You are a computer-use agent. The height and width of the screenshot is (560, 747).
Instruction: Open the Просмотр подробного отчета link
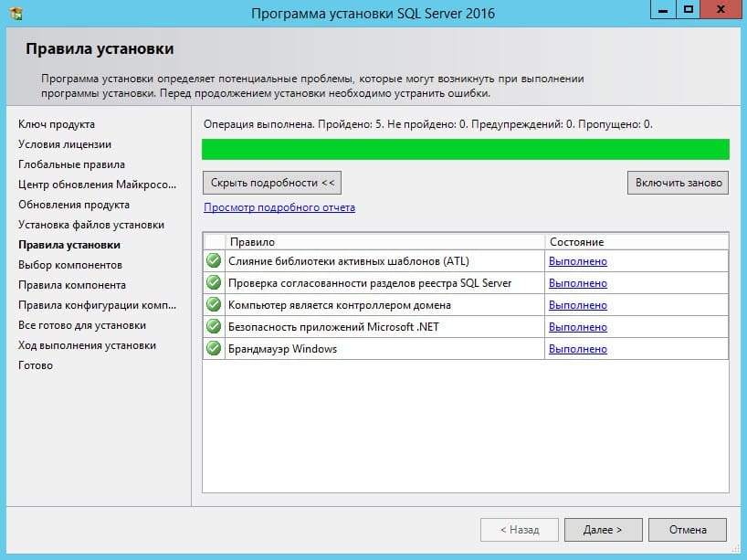tap(279, 207)
